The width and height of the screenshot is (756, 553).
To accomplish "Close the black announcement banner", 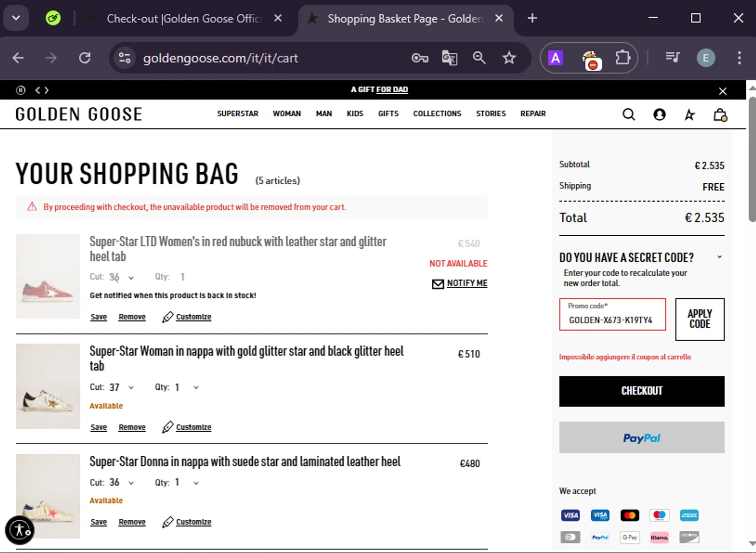I will pyautogui.click(x=723, y=91).
